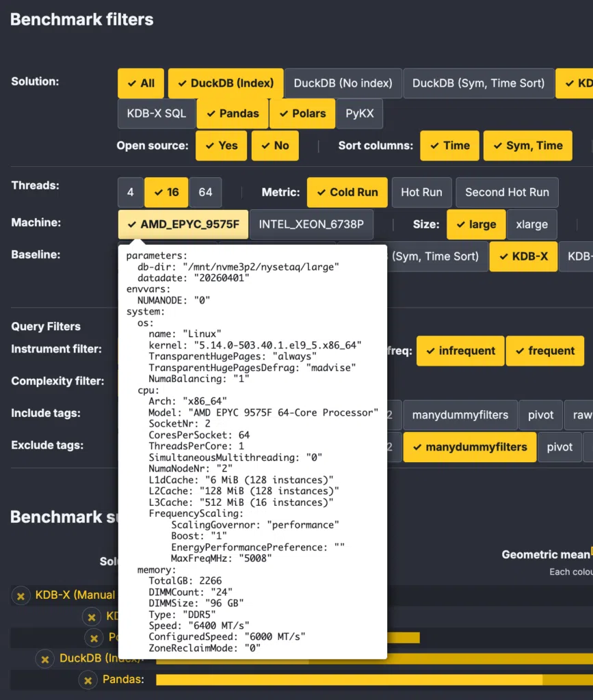The height and width of the screenshot is (700, 593).
Task: Click the x icon on the second KDB row
Action: 92,617
